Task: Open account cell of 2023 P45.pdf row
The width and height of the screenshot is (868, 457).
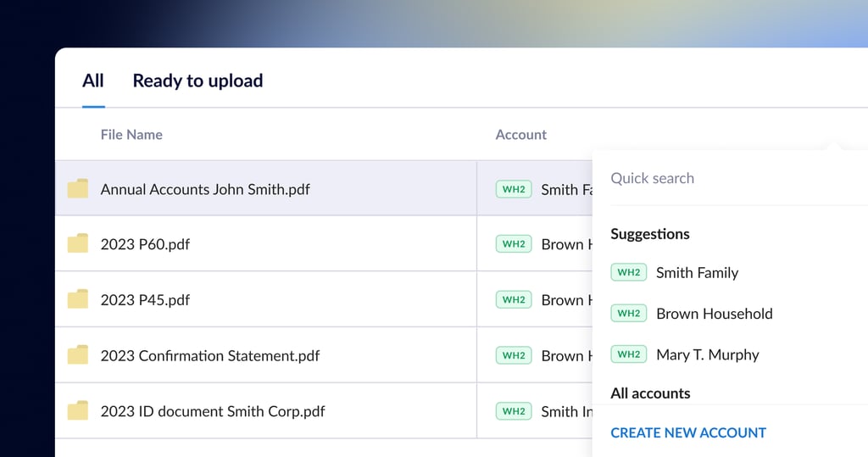Action: tap(542, 299)
